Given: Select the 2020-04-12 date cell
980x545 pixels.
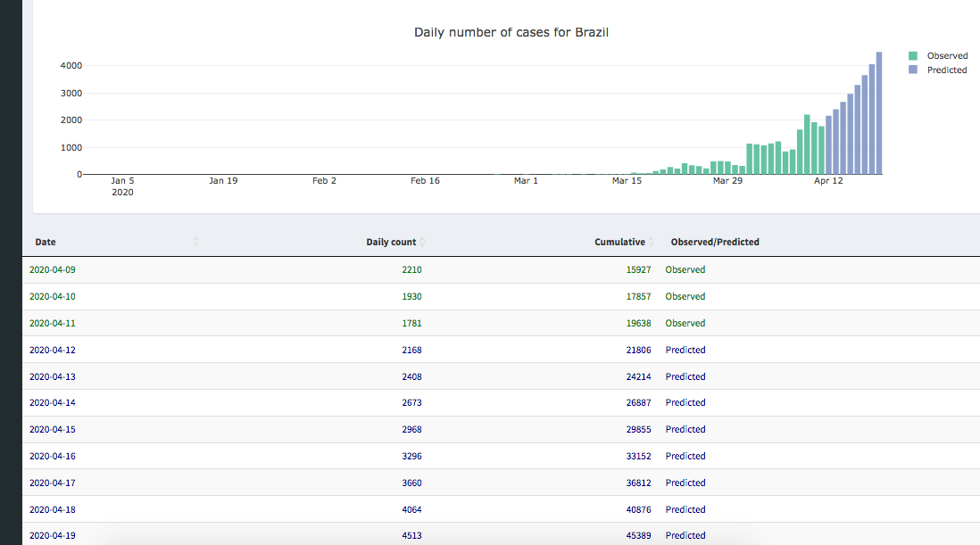Looking at the screenshot, I should point(53,350).
